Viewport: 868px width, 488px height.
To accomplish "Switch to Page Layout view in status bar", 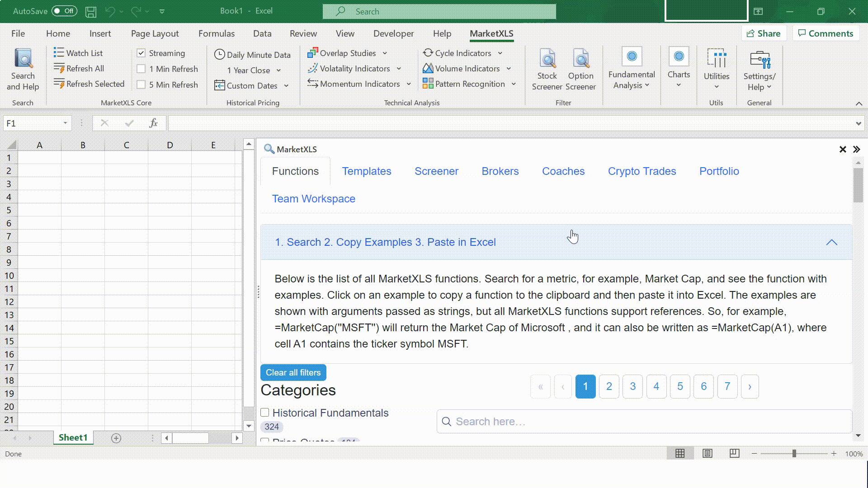I will pyautogui.click(x=708, y=453).
